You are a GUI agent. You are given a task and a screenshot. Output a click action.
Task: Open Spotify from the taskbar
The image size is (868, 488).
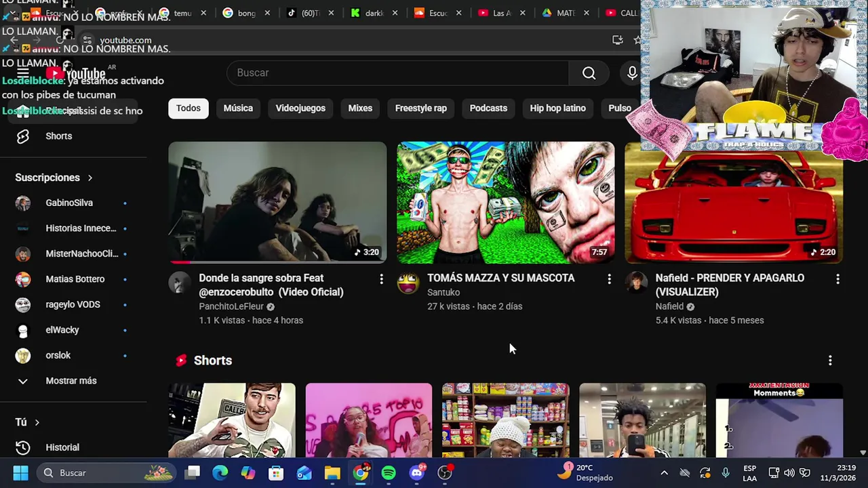[x=389, y=473]
